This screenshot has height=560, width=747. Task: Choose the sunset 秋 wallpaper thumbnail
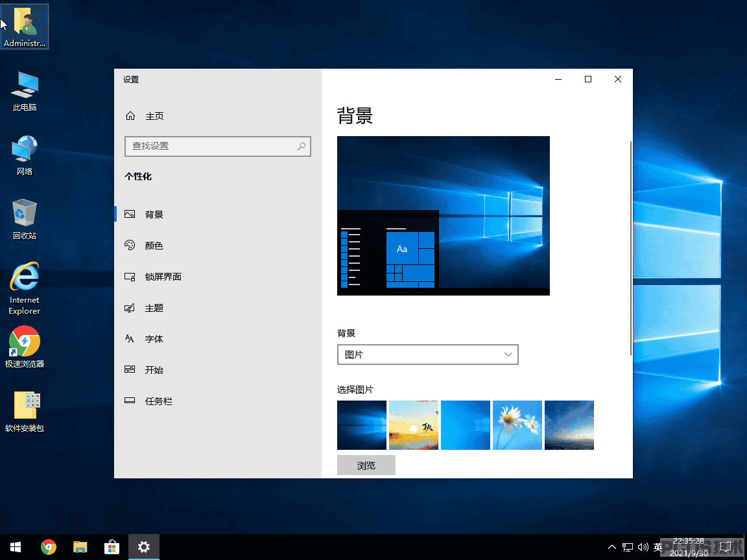point(414,425)
